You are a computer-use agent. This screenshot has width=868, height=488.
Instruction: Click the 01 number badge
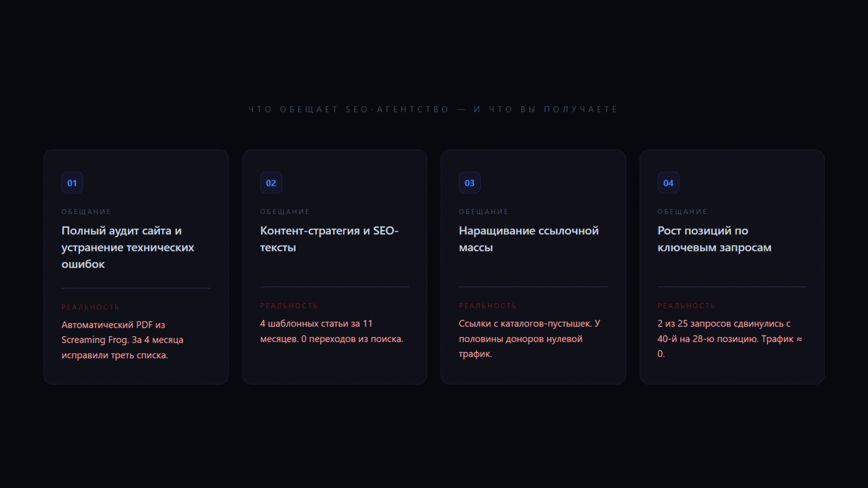coord(72,183)
